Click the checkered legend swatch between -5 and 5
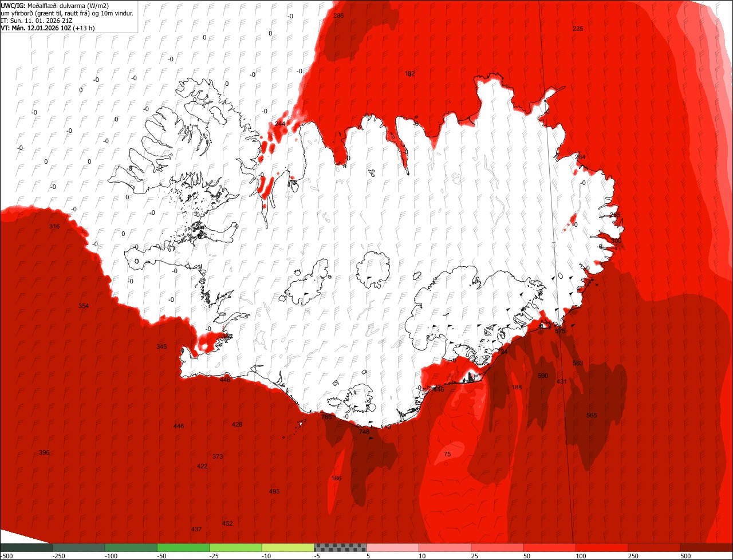Screen dimensions: 733x560 (x=340, y=547)
